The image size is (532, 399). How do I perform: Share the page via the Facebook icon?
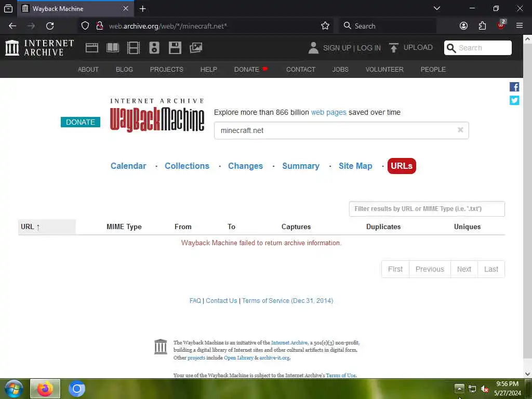tap(514, 87)
